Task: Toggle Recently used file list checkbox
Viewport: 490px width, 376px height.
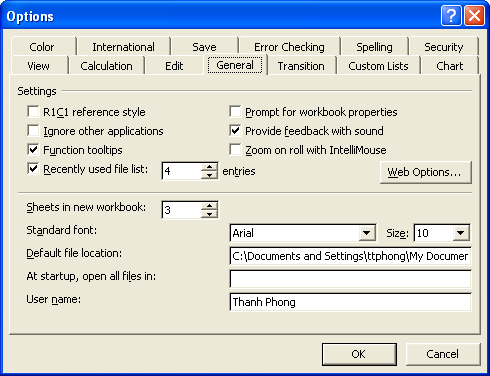Action: pyautogui.click(x=33, y=168)
